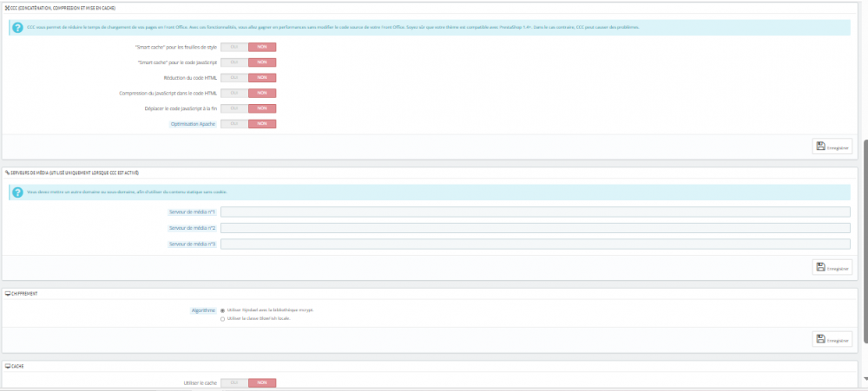This screenshot has width=868, height=391.
Task: Select NON for Optimisation Apache
Action: pos(262,124)
